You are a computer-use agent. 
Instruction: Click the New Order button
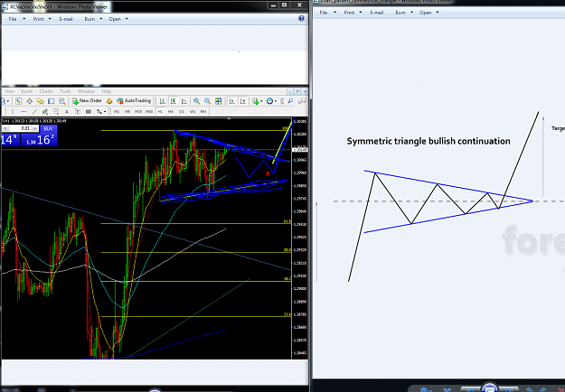click(87, 101)
